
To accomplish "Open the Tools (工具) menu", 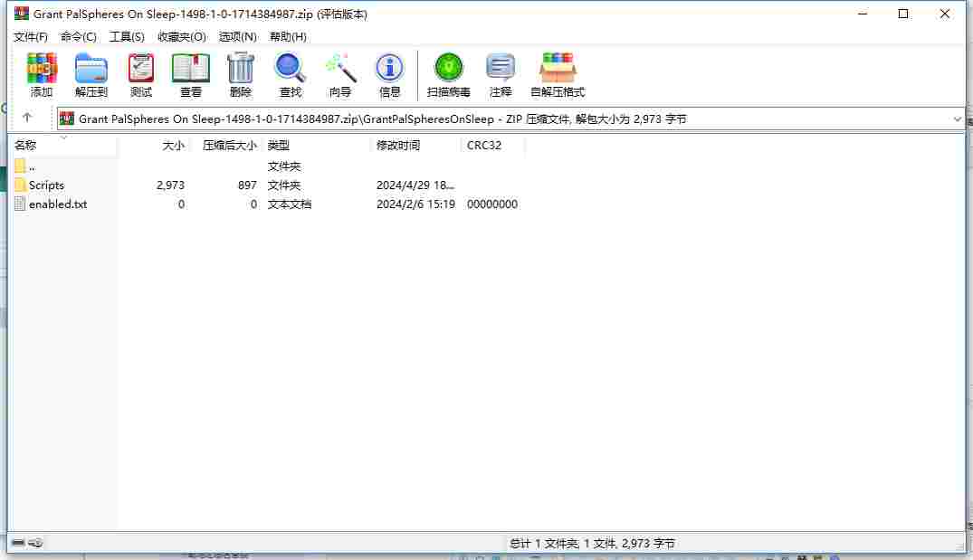I will (x=127, y=37).
